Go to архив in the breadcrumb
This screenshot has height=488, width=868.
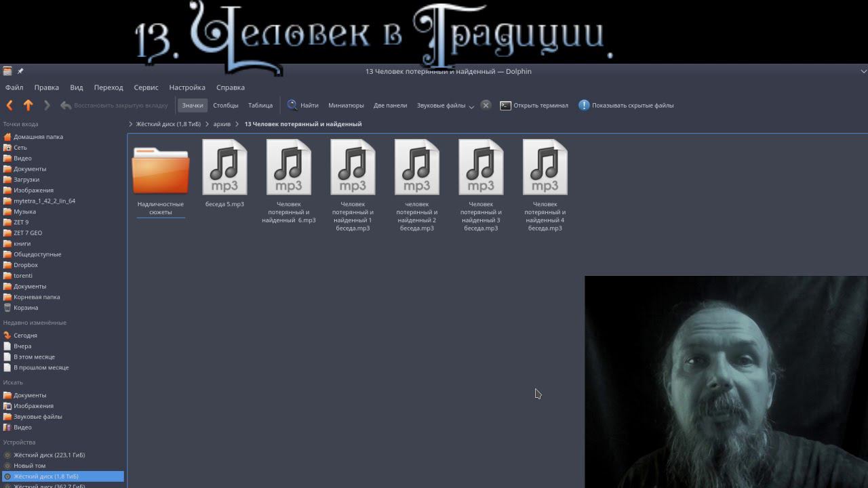click(x=222, y=124)
